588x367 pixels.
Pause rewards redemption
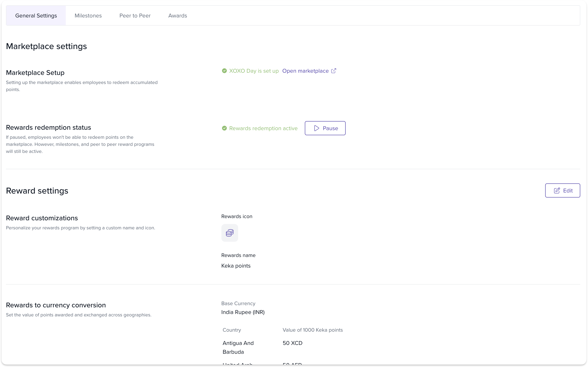click(x=325, y=128)
